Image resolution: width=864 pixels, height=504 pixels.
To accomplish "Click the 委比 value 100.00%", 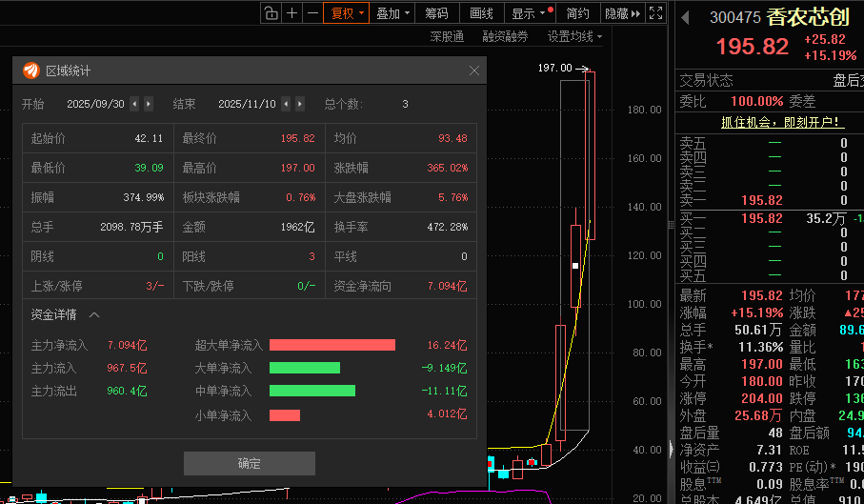I will tap(756, 101).
